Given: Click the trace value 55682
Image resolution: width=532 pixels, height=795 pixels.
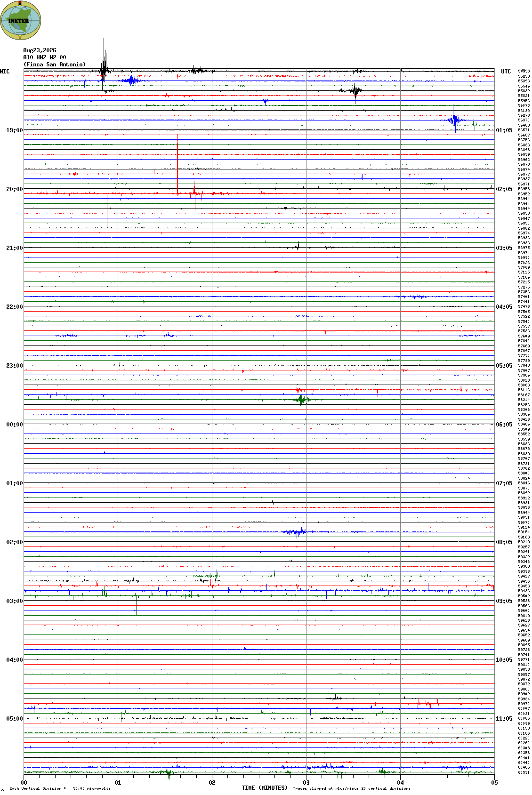Looking at the screenshot, I should (x=524, y=91).
